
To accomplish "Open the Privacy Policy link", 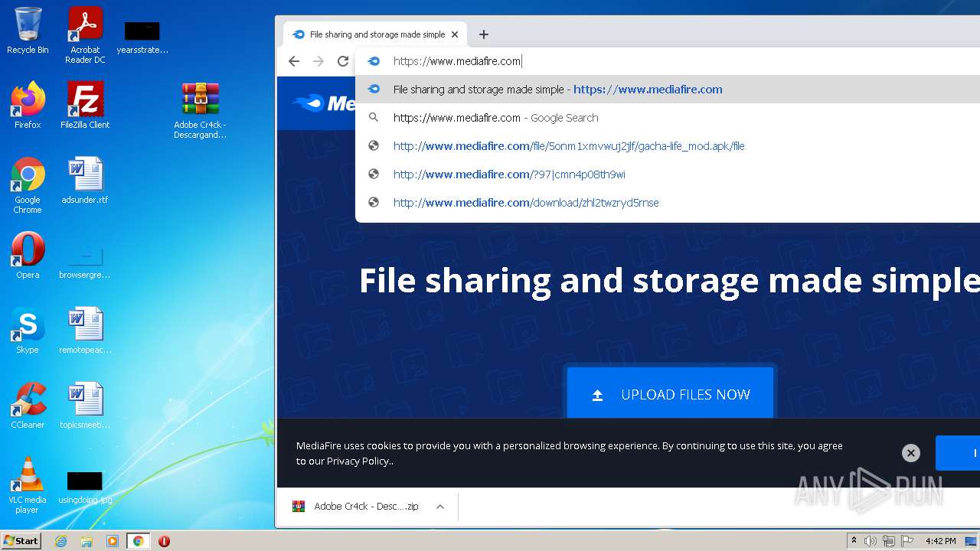I will [358, 461].
